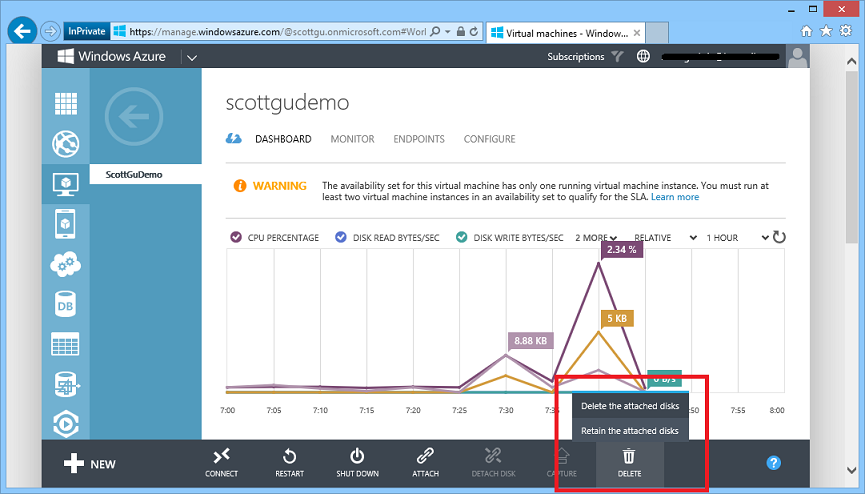Open Web Sites globe icon in sidebar
This screenshot has width=865, height=494.
[x=66, y=144]
